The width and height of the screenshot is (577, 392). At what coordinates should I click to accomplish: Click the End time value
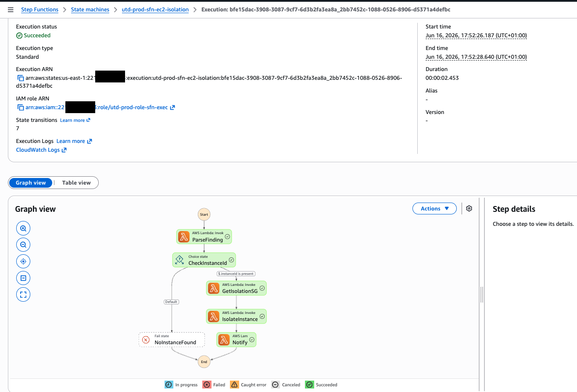(476, 57)
